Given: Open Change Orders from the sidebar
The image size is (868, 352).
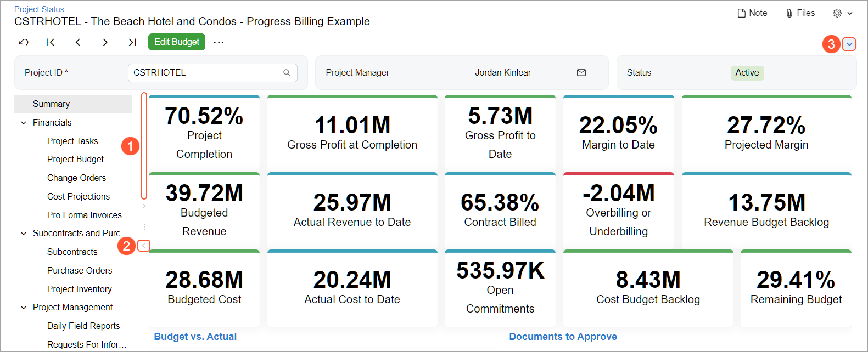Looking at the screenshot, I should point(76,178).
